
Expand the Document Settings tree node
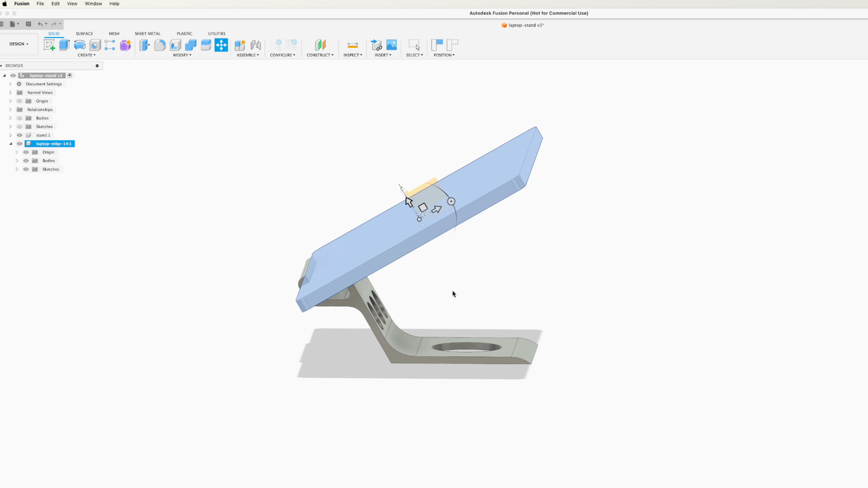[x=11, y=84]
